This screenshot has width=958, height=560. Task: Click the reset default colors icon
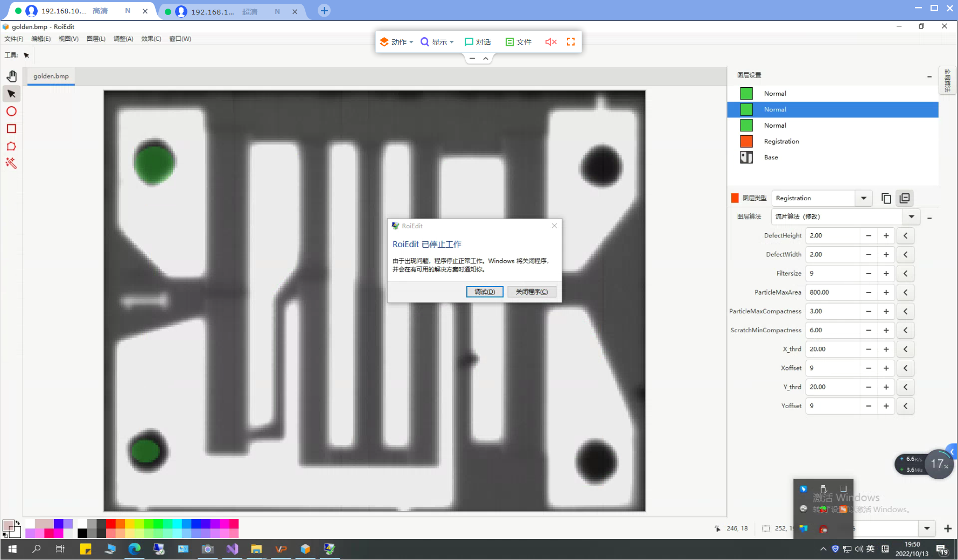pos(5,535)
